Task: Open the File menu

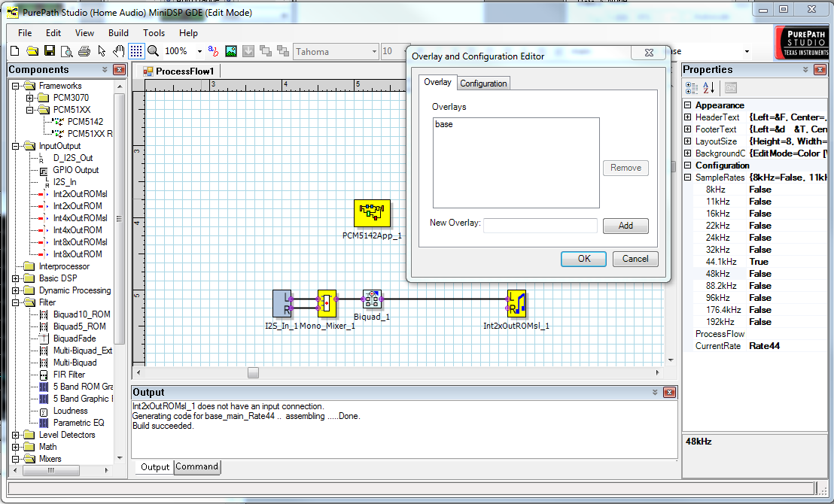Action: click(25, 33)
